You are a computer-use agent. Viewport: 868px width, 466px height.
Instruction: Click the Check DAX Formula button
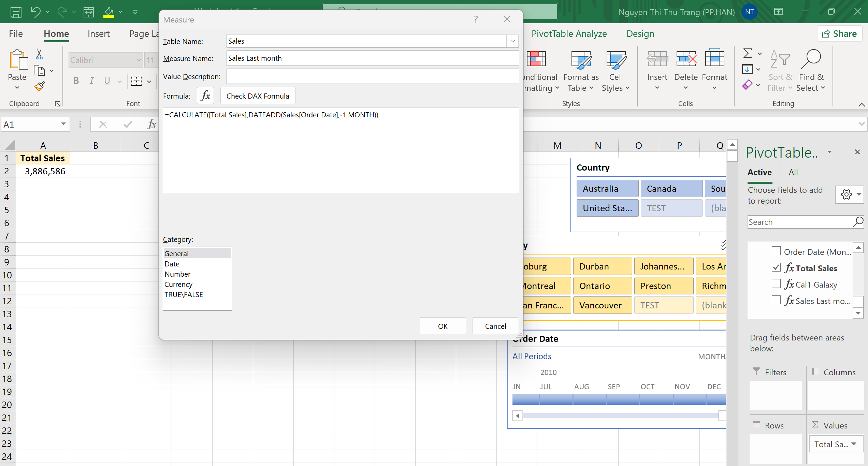click(258, 96)
